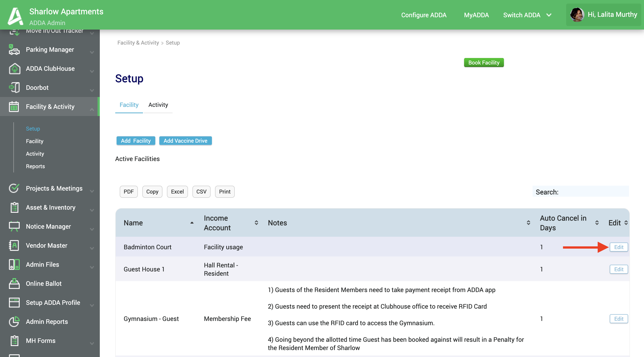Click the Admin Reports pie chart icon

pyautogui.click(x=14, y=321)
